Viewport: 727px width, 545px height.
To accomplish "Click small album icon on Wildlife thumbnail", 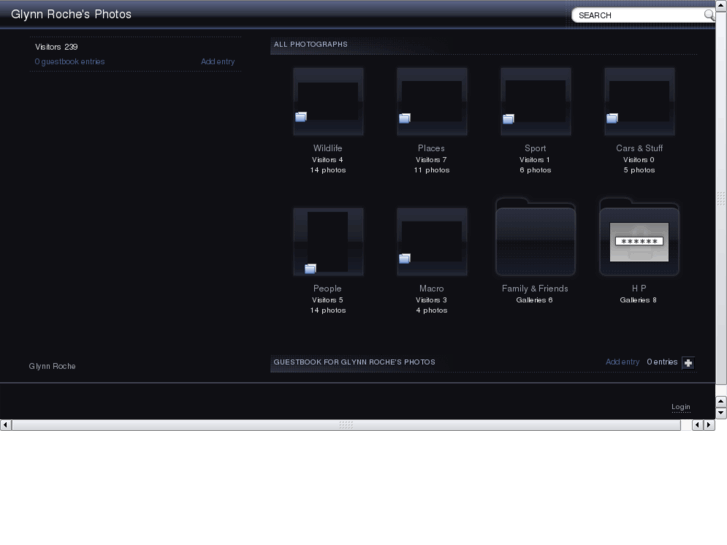I will click(x=301, y=116).
